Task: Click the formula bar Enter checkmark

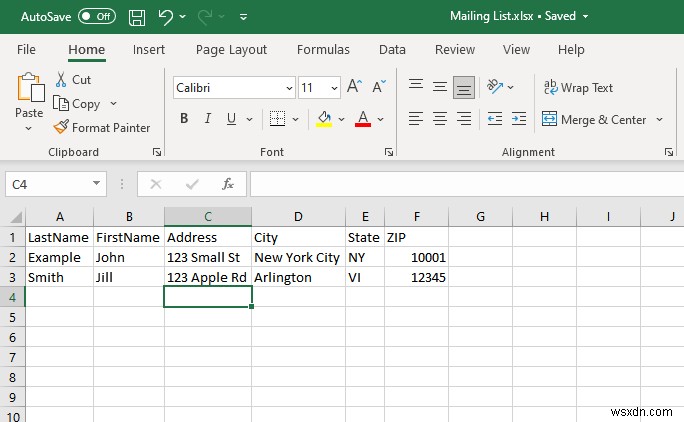Action: 192,184
